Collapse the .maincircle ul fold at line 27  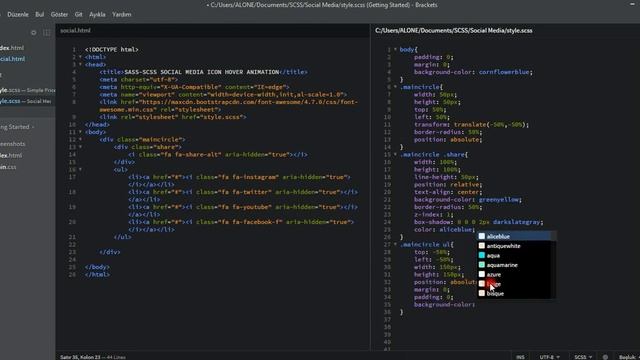click(x=395, y=244)
